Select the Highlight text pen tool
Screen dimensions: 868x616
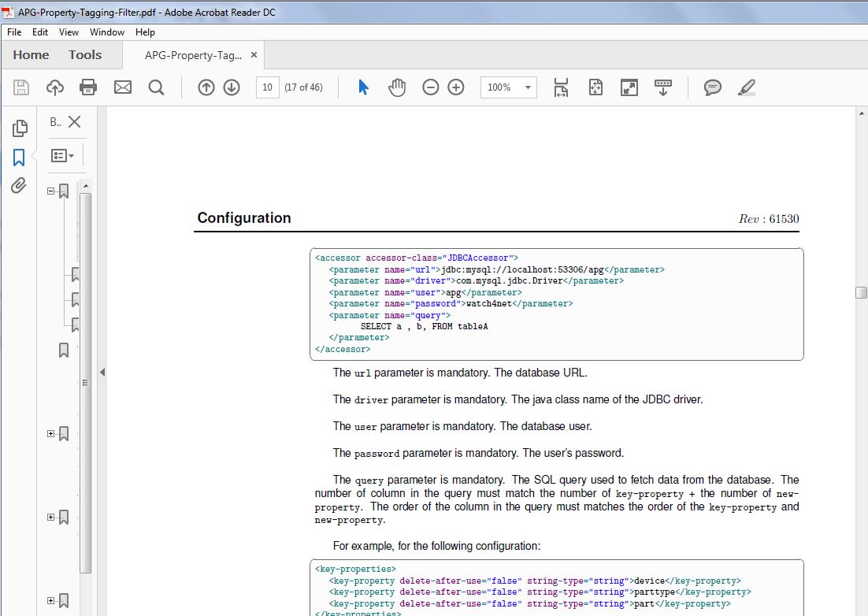pyautogui.click(x=746, y=87)
